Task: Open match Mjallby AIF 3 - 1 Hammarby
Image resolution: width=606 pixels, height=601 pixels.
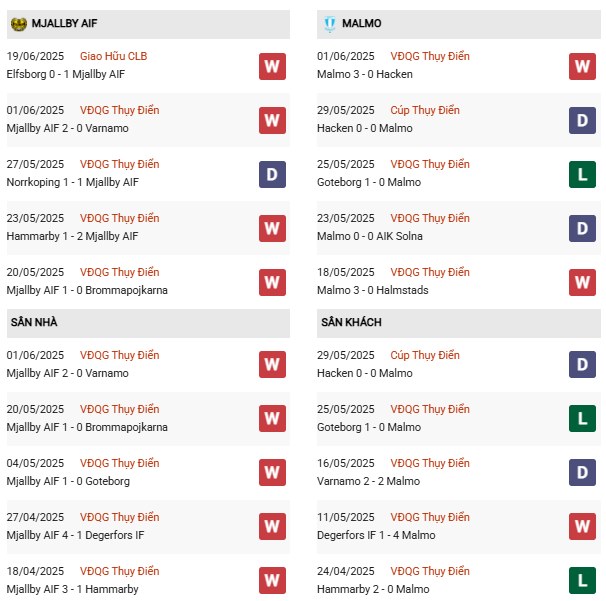Action: coord(72,589)
